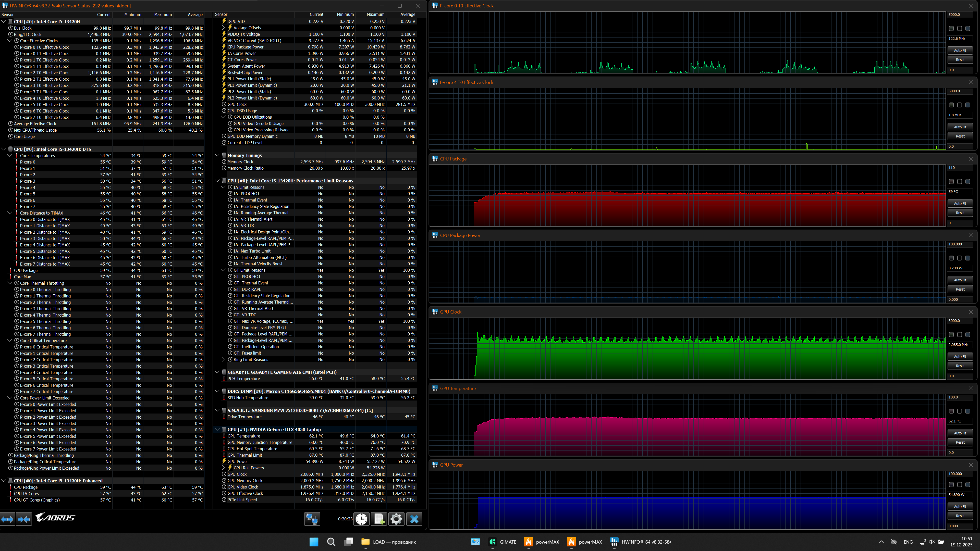Click the clock icon to reset the elapsed timer
The image size is (980, 551).
(x=361, y=519)
